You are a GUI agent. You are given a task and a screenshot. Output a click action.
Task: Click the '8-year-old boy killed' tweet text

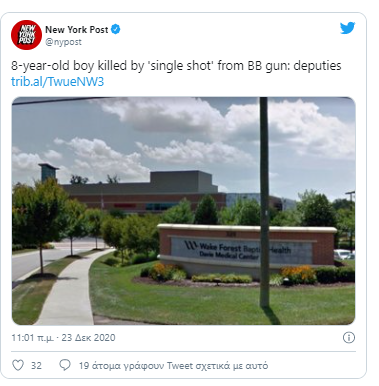(176, 66)
